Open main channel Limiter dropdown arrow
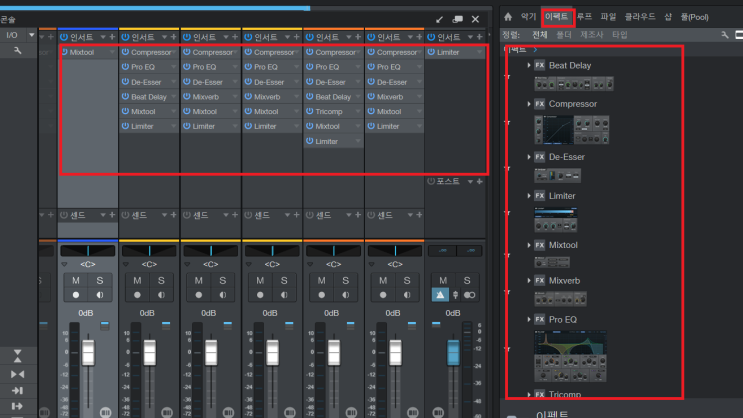Image resolution: width=743 pixels, height=418 pixels. (480, 52)
